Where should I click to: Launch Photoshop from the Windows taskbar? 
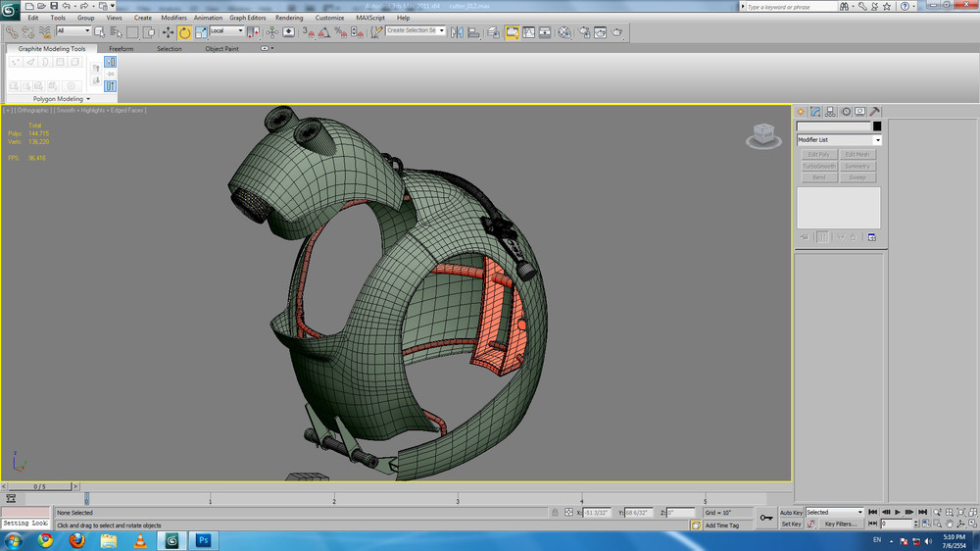204,540
